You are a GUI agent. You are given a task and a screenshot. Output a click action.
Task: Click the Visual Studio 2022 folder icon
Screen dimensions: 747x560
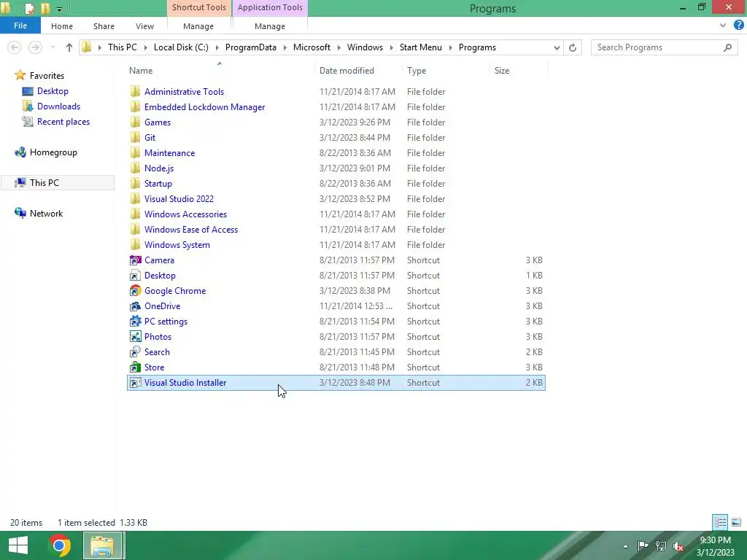(135, 198)
